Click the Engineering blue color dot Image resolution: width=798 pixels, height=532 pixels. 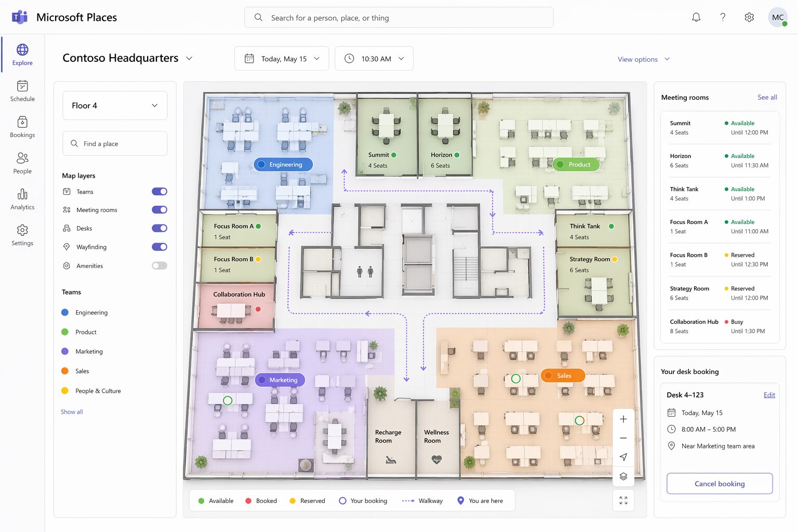(65, 312)
